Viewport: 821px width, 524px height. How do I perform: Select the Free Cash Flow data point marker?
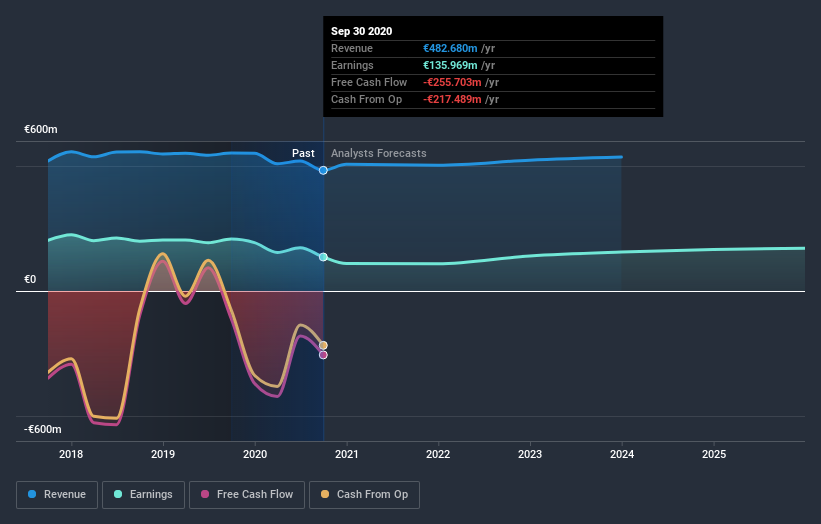click(x=324, y=355)
